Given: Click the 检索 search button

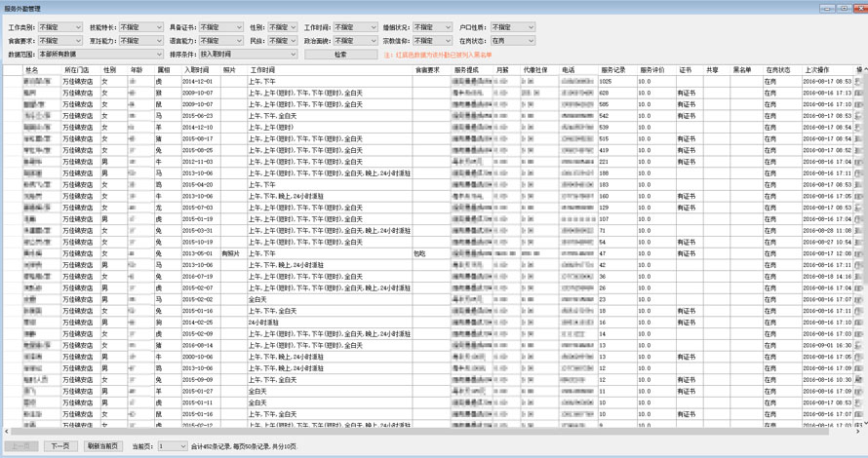Looking at the screenshot, I should coord(340,55).
